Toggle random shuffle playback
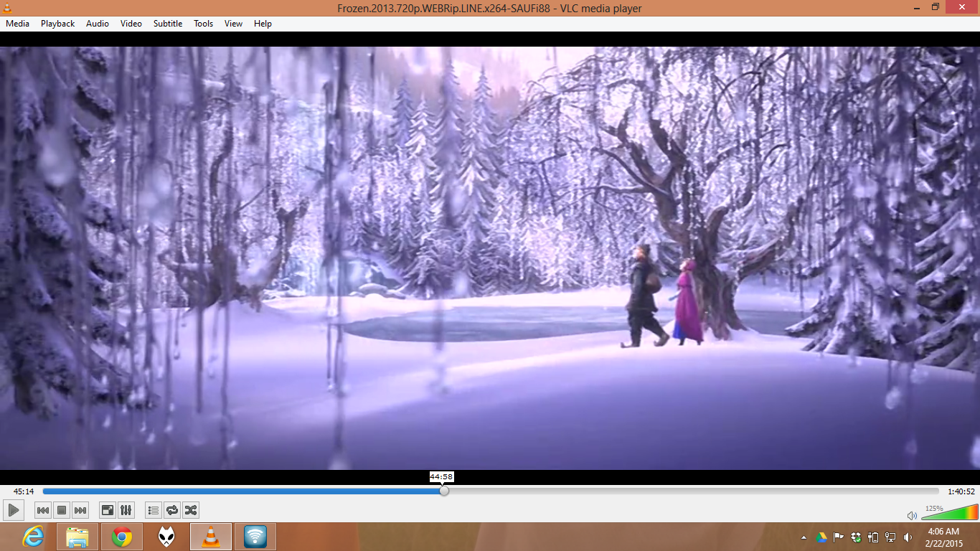The height and width of the screenshot is (551, 980). coord(191,510)
